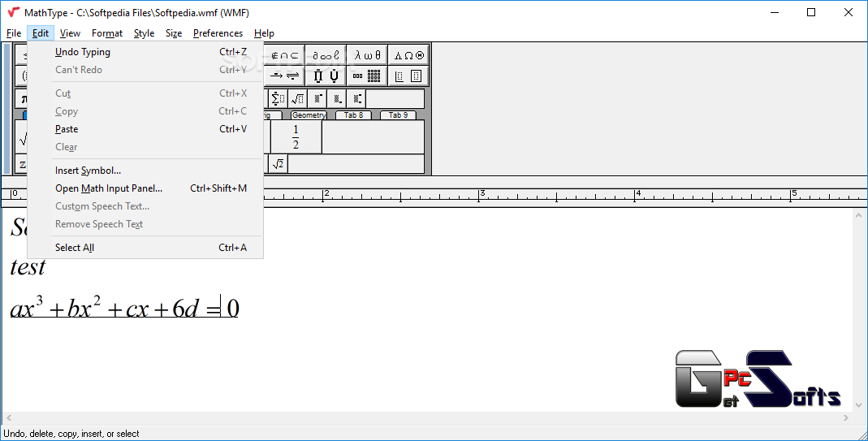Open the View menu

tap(71, 33)
